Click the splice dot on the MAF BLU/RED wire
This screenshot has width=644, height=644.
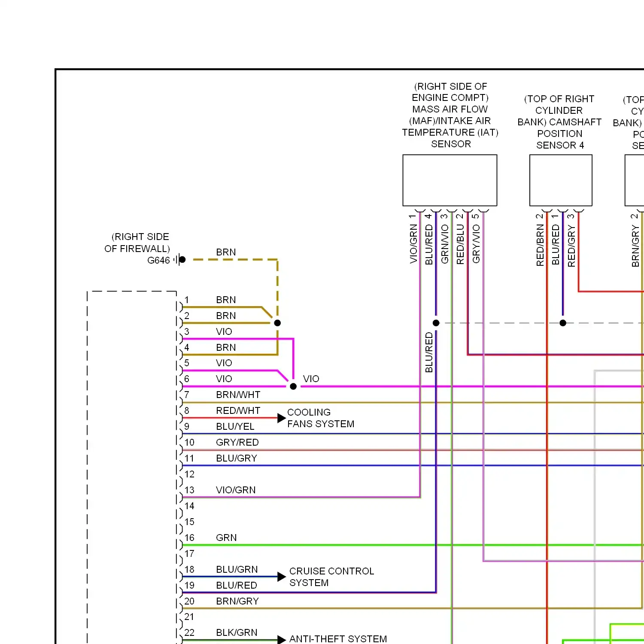click(436, 323)
